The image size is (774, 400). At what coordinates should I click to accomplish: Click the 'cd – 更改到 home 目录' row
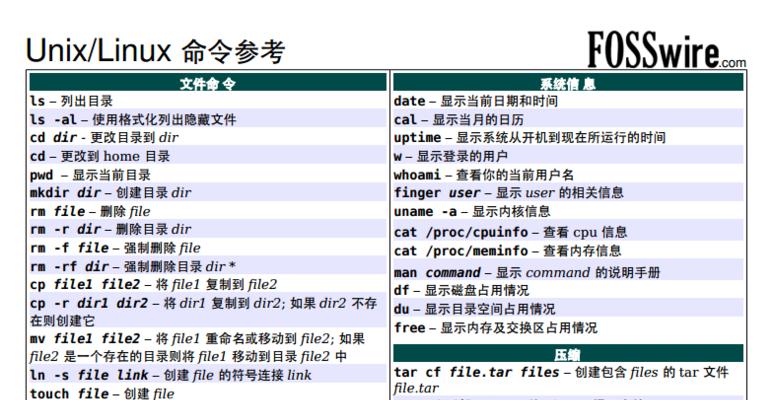(x=208, y=156)
